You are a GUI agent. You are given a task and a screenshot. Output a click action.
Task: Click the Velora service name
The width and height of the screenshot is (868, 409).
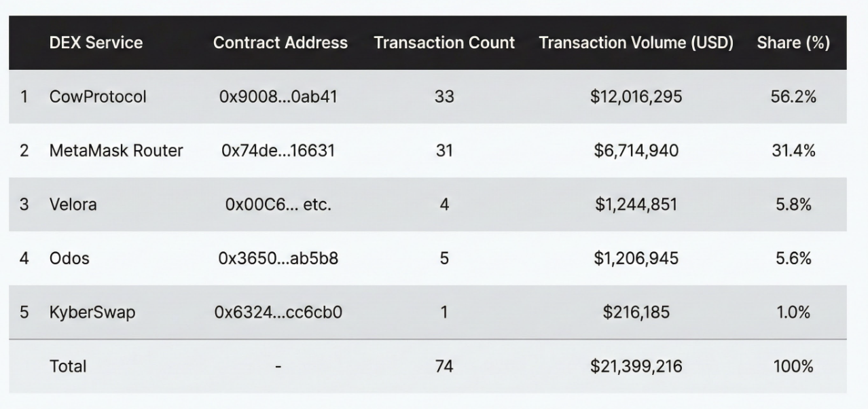(73, 204)
